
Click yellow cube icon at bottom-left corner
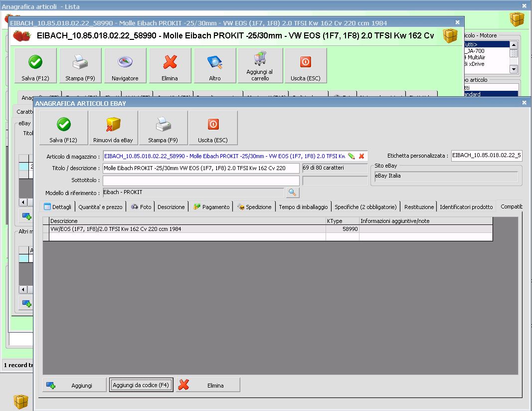(x=21, y=402)
